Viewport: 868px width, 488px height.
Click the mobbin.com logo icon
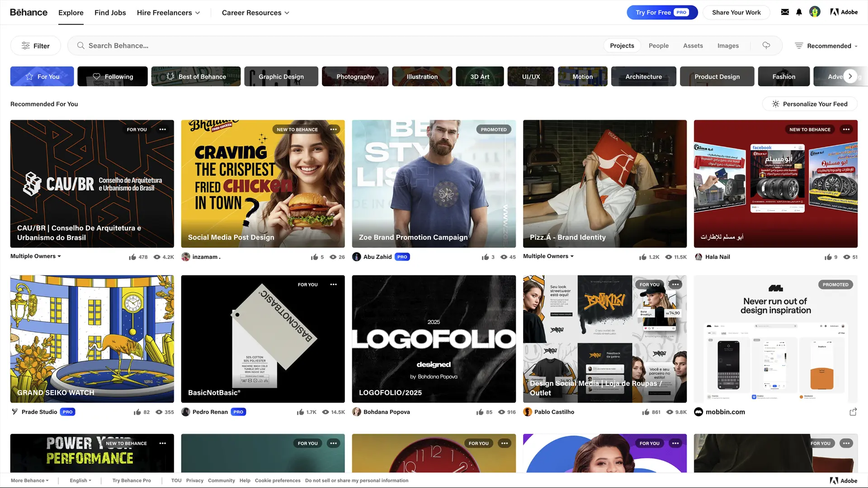click(698, 412)
